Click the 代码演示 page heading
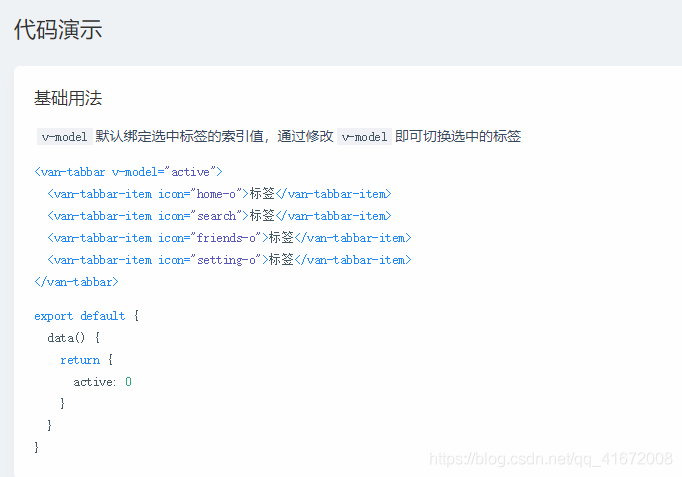 click(58, 30)
